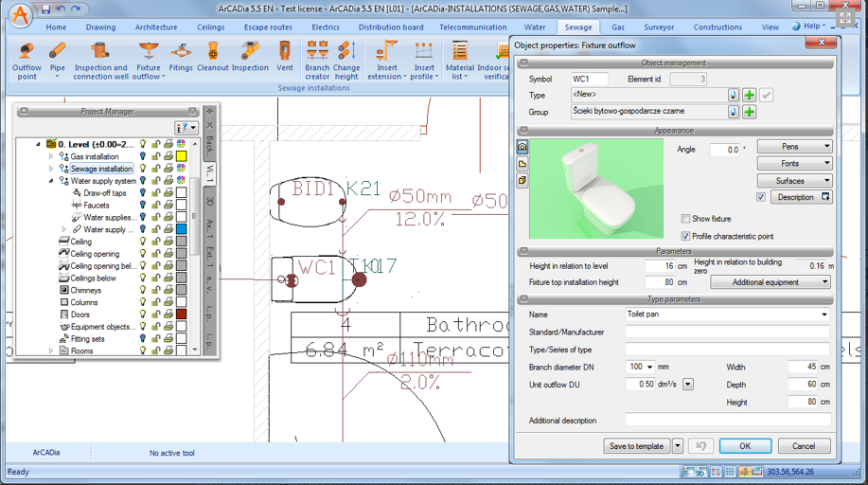This screenshot has height=485, width=868.
Task: Click the restore defaults arrow next to Save to template
Action: point(700,445)
